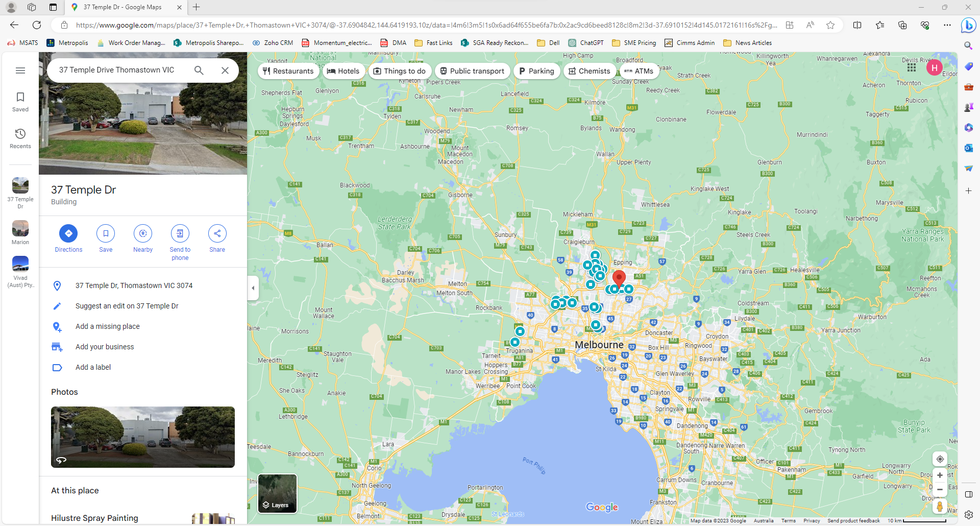980x526 pixels.
Task: Open SME Pricing bookmark folder
Action: click(634, 43)
